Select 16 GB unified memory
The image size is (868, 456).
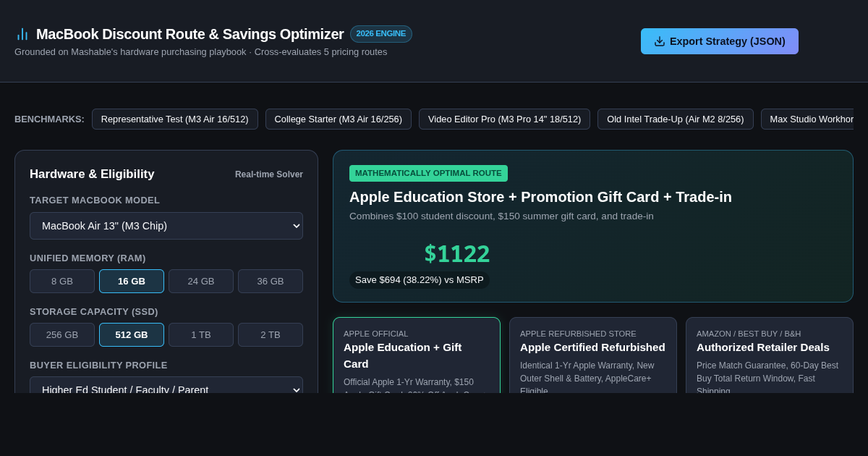(x=132, y=282)
